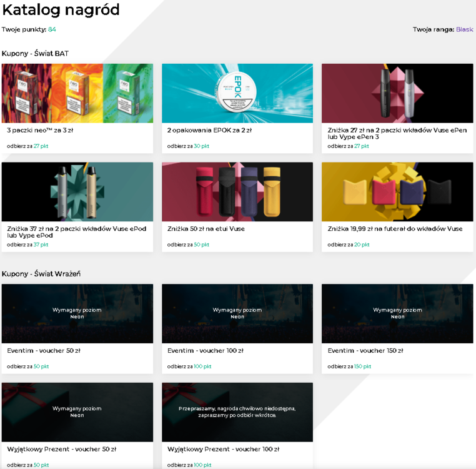Open the Vuse etui cases image
The image size is (476, 469).
coord(237,192)
